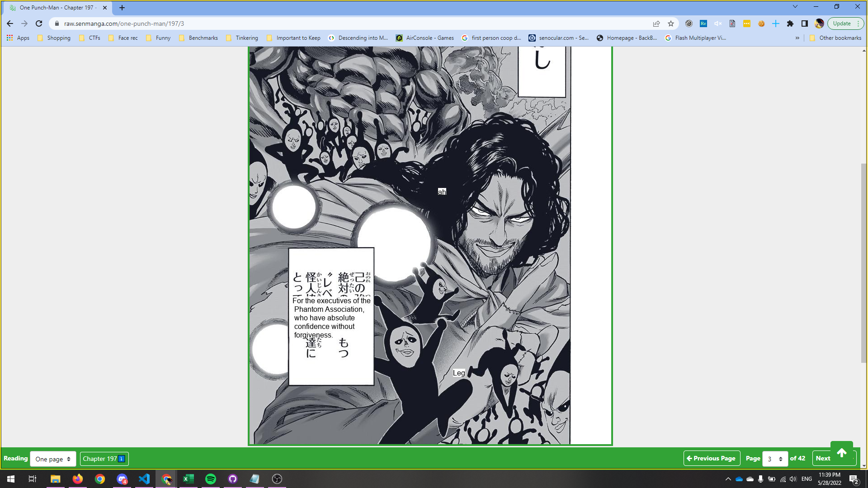Click the scroll-to-top arrow button
The width and height of the screenshot is (868, 488).
coord(841,453)
